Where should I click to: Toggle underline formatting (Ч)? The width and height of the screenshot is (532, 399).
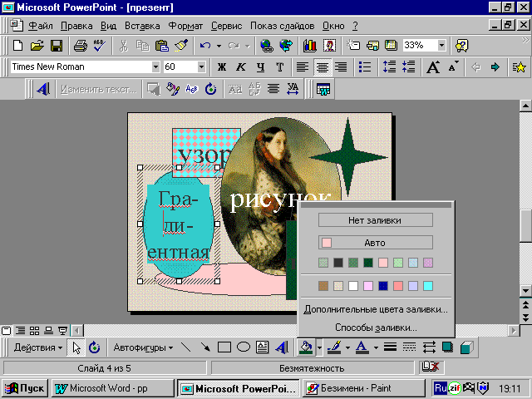pyautogui.click(x=260, y=66)
